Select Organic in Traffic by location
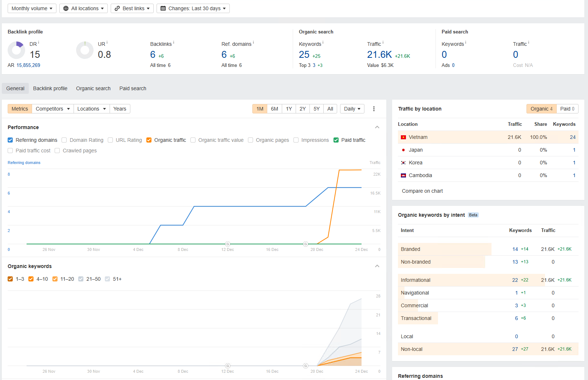The width and height of the screenshot is (588, 380). (541, 109)
